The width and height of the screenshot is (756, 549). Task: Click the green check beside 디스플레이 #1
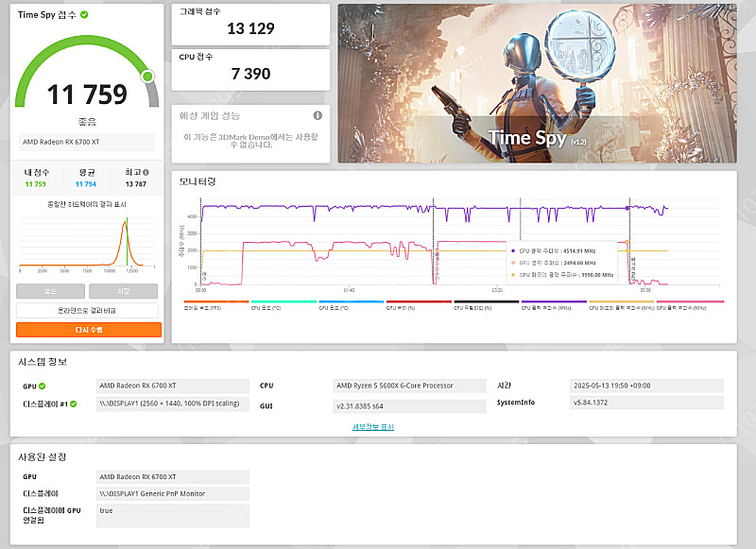74,403
